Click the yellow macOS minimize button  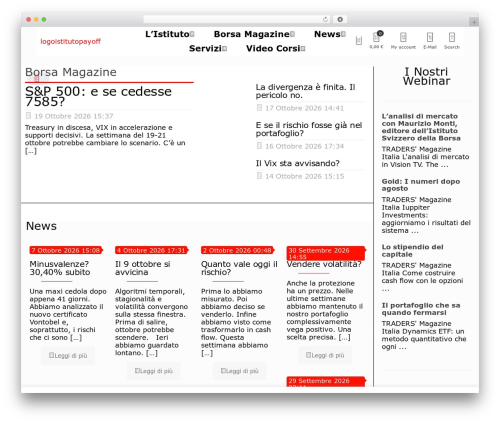[36, 19]
